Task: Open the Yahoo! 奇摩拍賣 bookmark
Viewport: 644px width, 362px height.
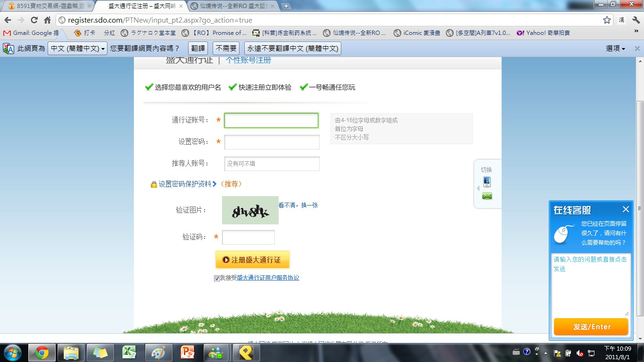Action: [543, 33]
